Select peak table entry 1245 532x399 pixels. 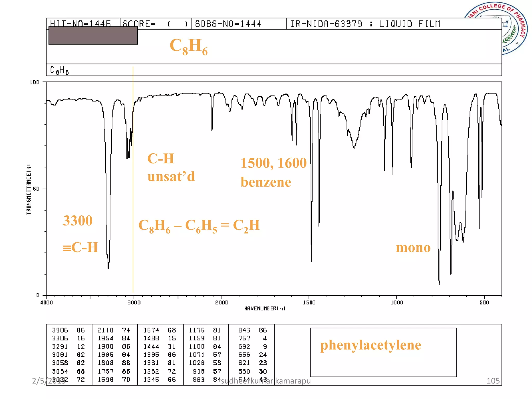(151, 380)
